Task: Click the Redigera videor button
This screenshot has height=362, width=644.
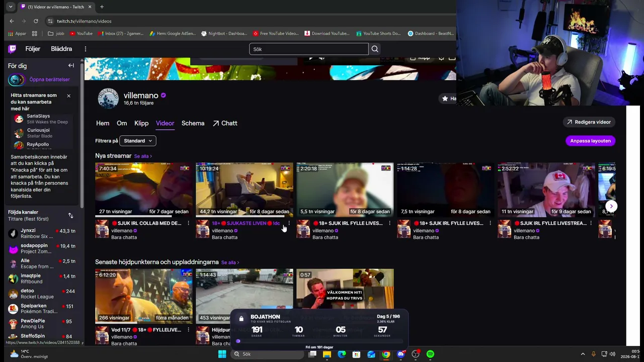Action: (x=589, y=122)
